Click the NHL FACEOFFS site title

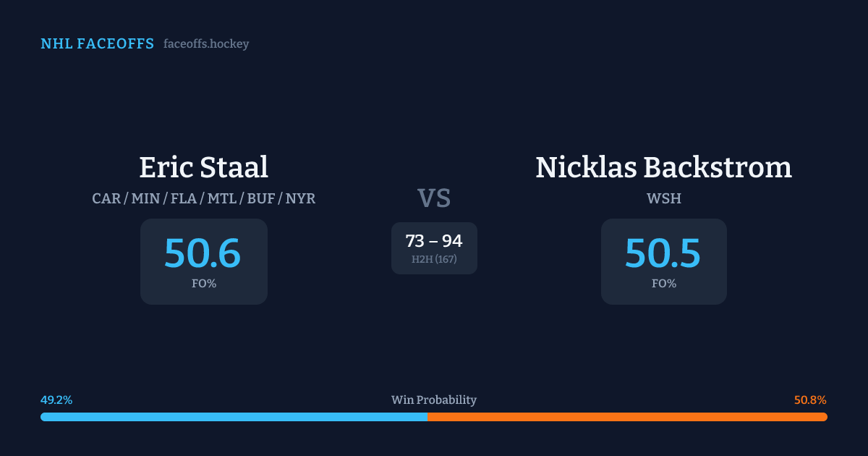click(97, 44)
